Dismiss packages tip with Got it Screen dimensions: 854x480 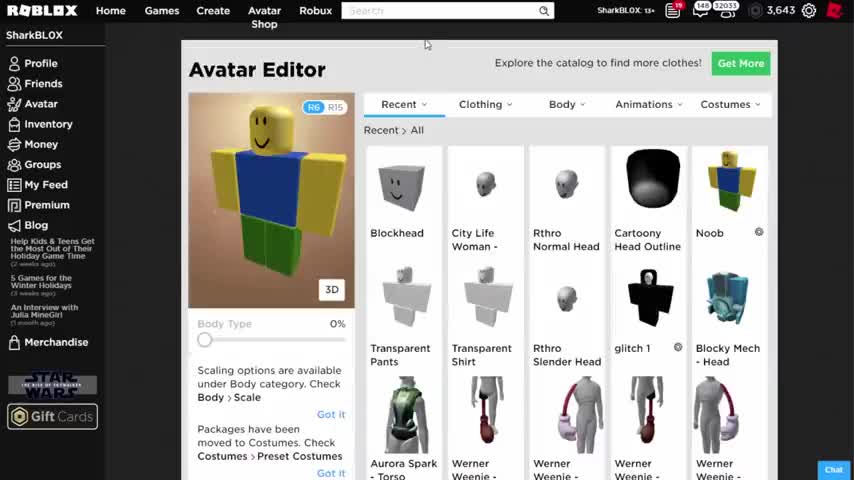click(x=331, y=473)
